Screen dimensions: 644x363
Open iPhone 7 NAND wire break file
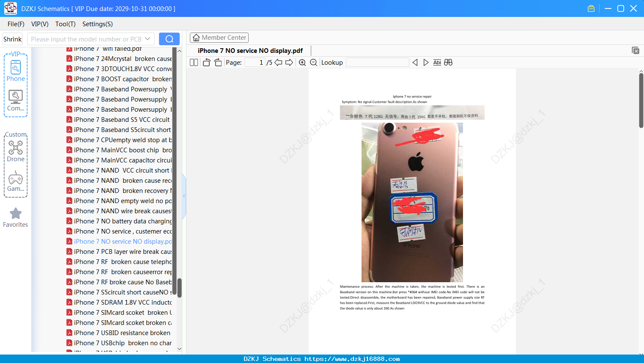click(x=119, y=211)
